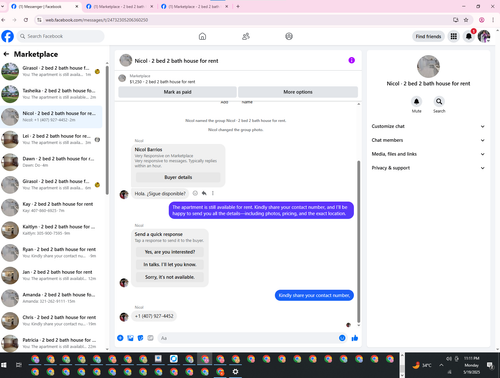Image resolution: width=500 pixels, height=378 pixels.
Task: Open more options for 'Hola' message
Action: click(213, 193)
